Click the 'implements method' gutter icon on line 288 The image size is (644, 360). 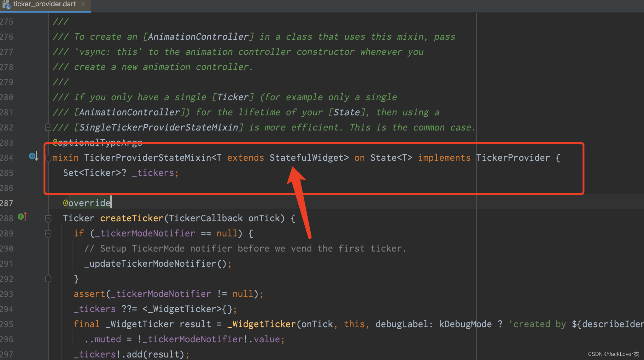coord(22,217)
